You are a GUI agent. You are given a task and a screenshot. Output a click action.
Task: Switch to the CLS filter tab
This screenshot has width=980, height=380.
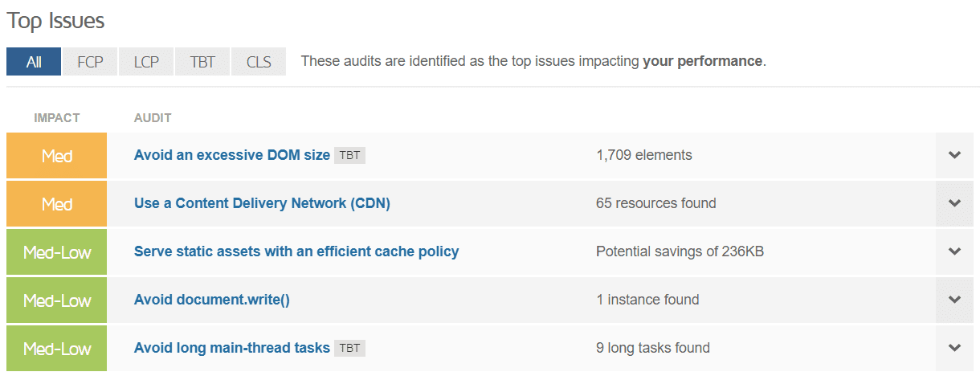(x=259, y=62)
